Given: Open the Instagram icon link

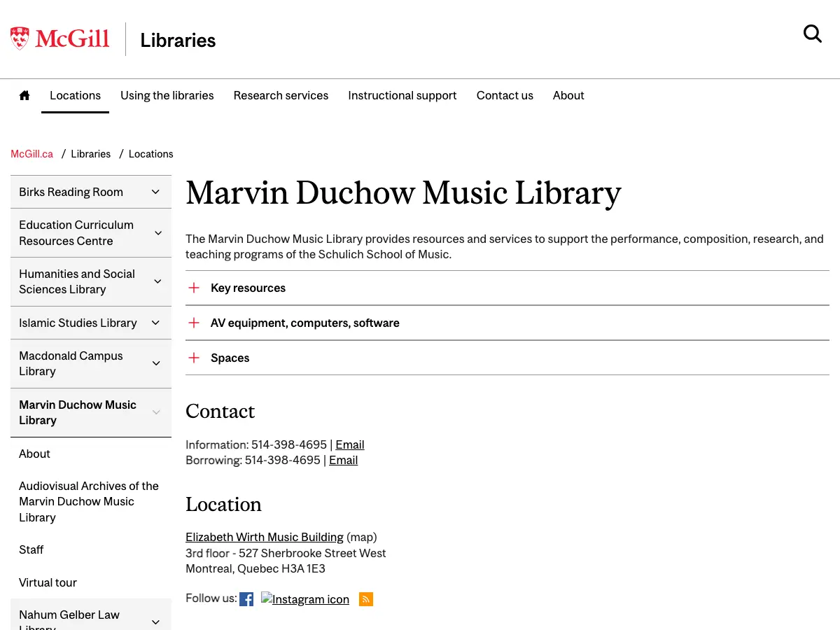Looking at the screenshot, I should (x=305, y=599).
